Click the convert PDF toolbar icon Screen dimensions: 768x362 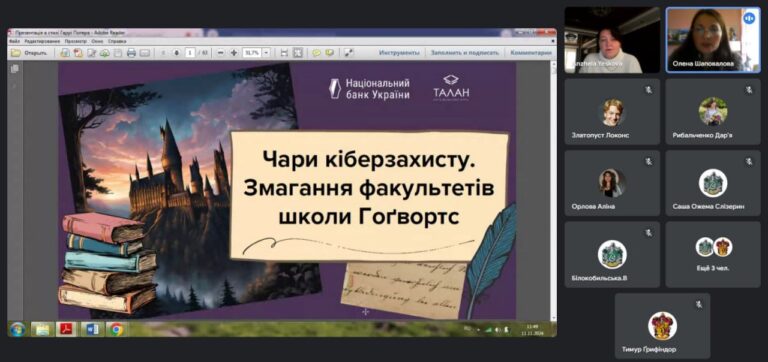pyautogui.click(x=78, y=53)
